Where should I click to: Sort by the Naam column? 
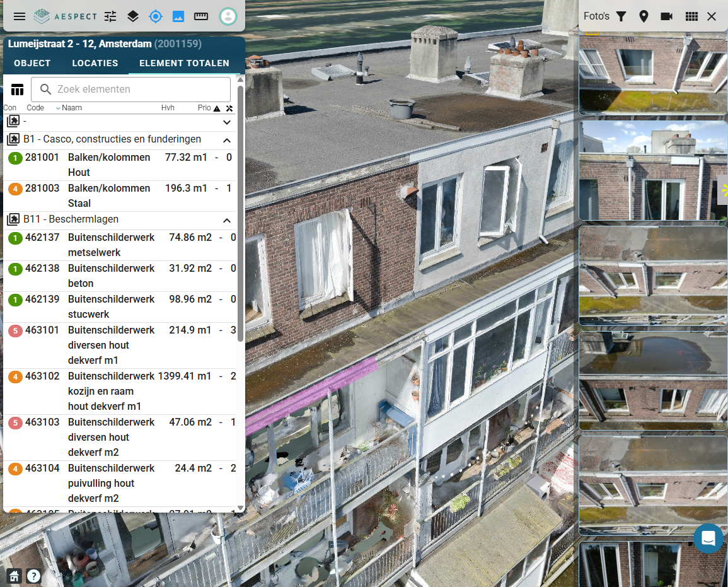click(71, 108)
